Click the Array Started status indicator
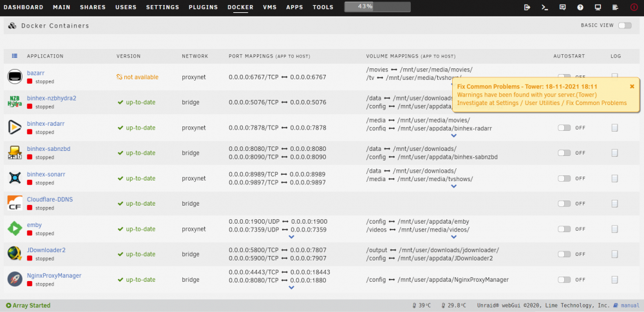The image size is (644, 312). pyautogui.click(x=28, y=306)
